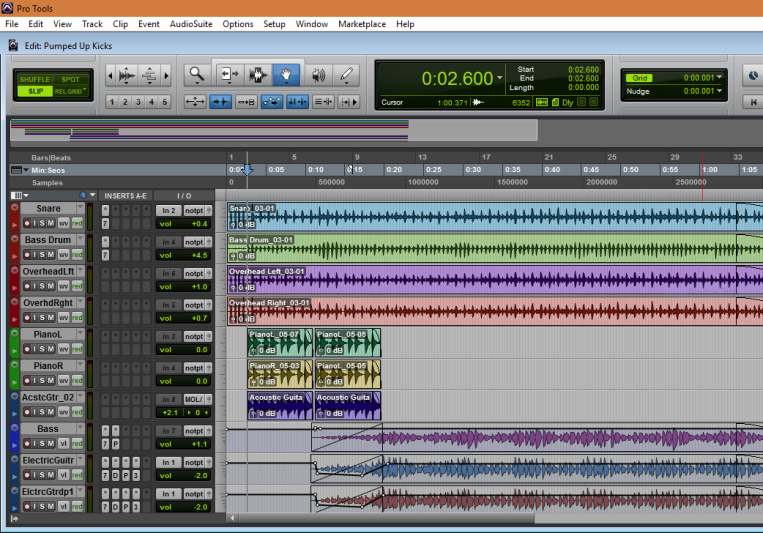Recall zoom preset 5
This screenshot has height=533, width=763.
click(x=164, y=102)
